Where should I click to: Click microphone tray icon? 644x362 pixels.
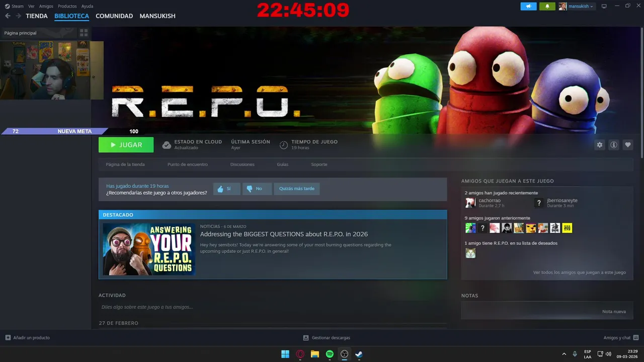[575, 354]
